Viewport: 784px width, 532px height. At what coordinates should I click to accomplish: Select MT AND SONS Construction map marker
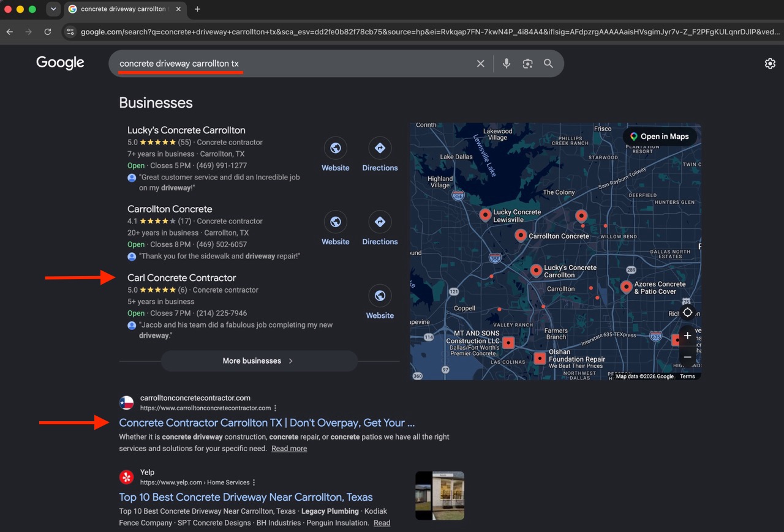pyautogui.click(x=508, y=342)
